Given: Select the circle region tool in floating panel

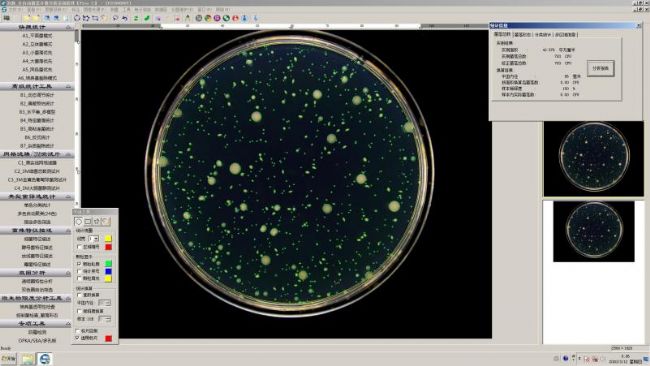Looking at the screenshot, I should 78,221.
